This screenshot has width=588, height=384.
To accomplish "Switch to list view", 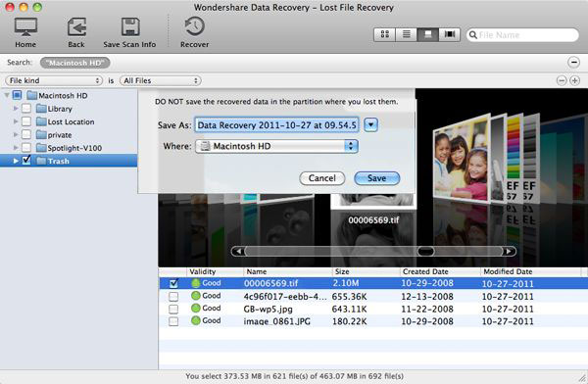I will [x=406, y=34].
